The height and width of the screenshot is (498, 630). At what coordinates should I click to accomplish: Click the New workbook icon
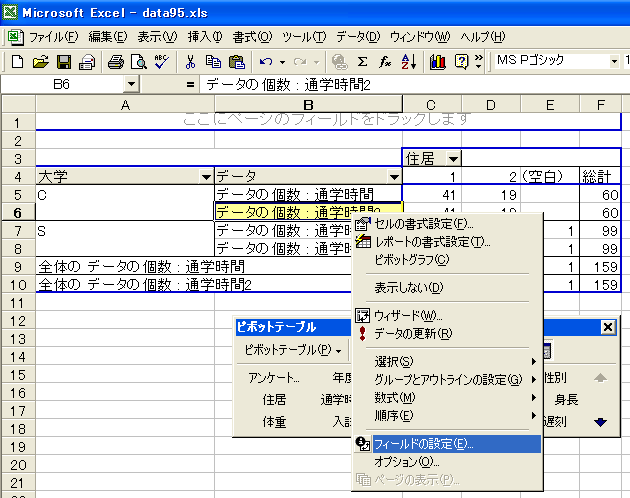(x=17, y=62)
